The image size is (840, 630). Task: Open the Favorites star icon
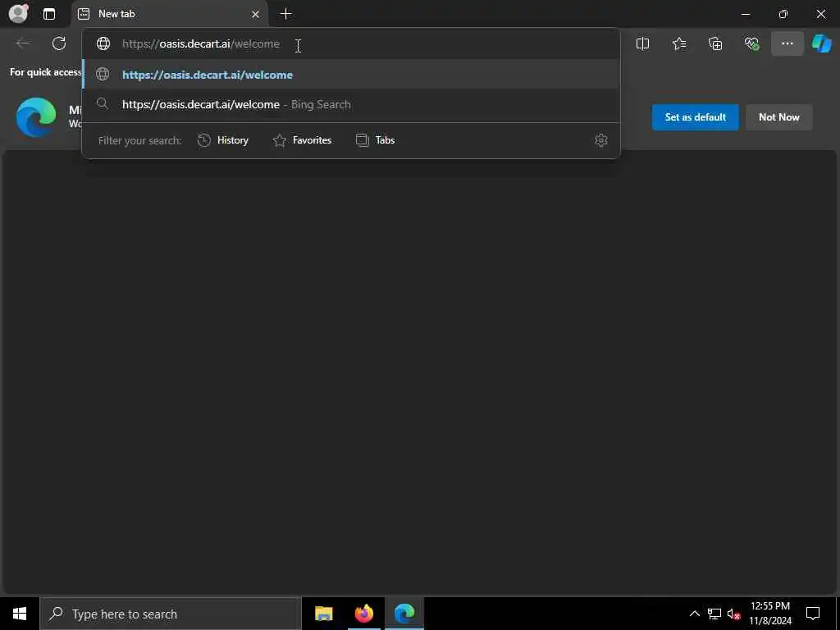678,43
